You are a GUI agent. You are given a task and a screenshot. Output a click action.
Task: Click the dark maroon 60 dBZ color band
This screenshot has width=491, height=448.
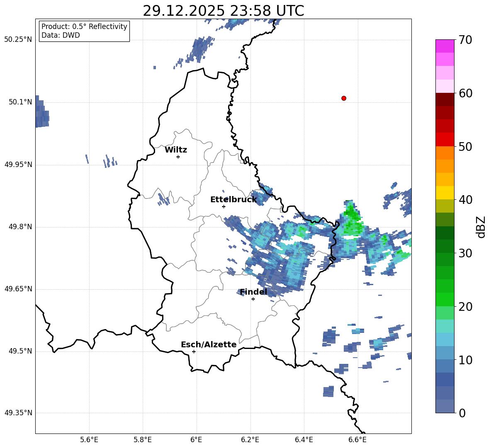[x=445, y=99]
